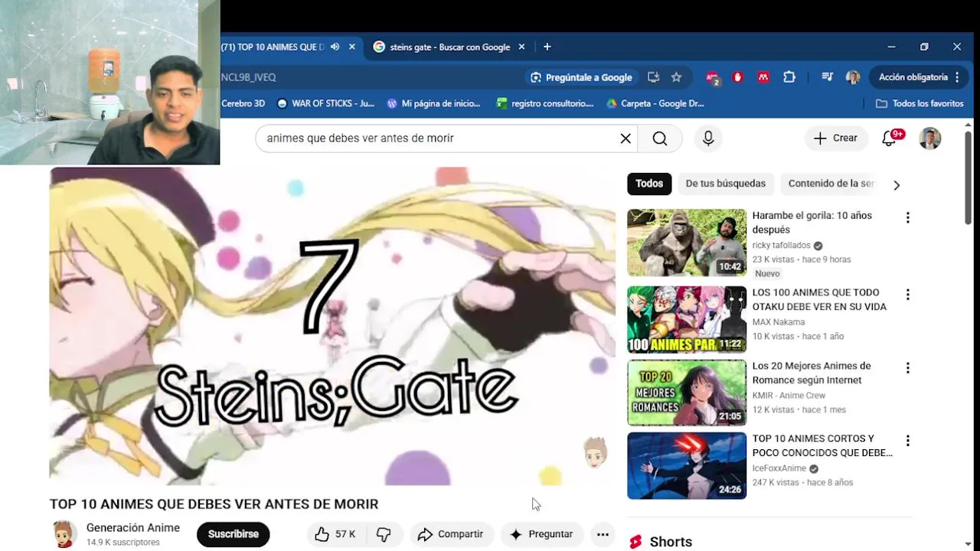The height and width of the screenshot is (551, 980).
Task: Show more filter chips with right arrow
Action: (897, 184)
